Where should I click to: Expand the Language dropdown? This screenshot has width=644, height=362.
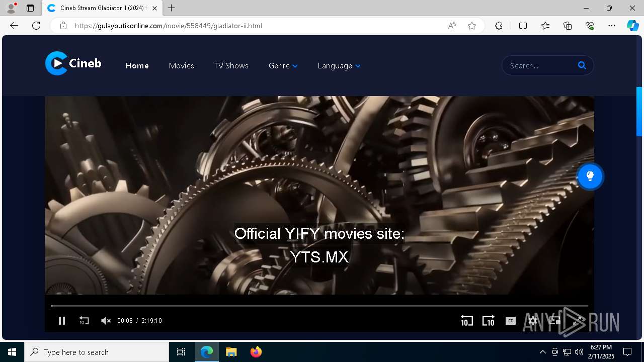click(x=339, y=66)
